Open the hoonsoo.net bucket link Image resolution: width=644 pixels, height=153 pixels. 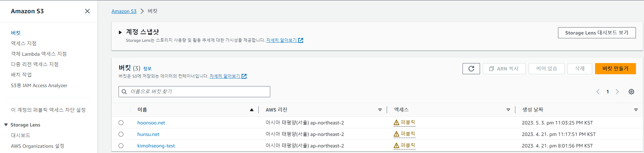(x=151, y=123)
